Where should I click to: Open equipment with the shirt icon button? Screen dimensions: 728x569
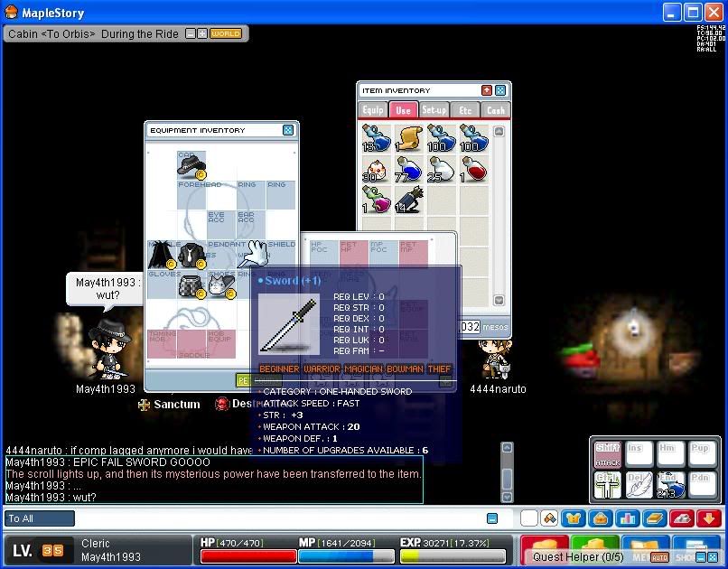pos(574,518)
